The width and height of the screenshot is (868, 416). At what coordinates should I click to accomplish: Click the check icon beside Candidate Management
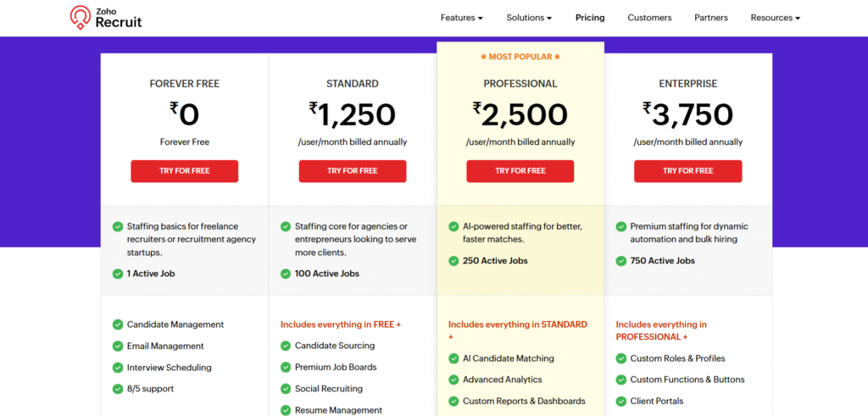tap(117, 324)
